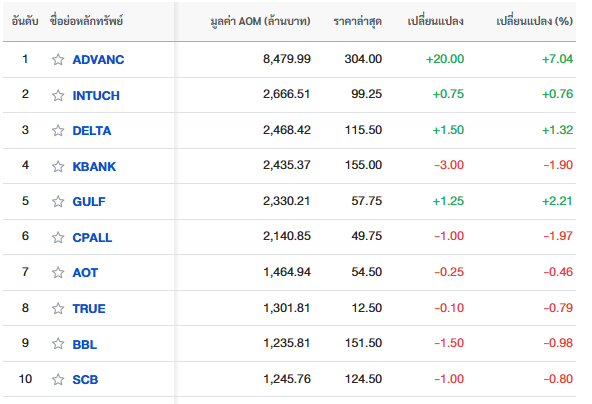Star the BBL row
The height and width of the screenshot is (404, 592).
pyautogui.click(x=58, y=343)
